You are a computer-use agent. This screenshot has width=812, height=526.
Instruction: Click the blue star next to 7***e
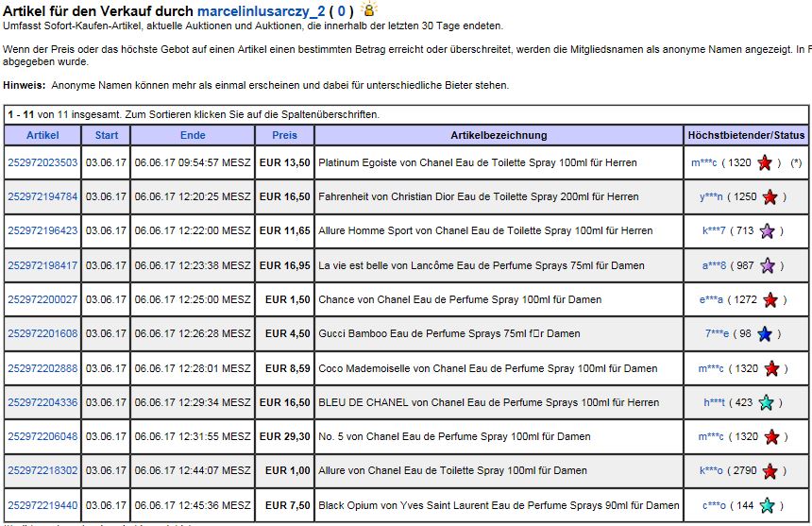point(765,334)
